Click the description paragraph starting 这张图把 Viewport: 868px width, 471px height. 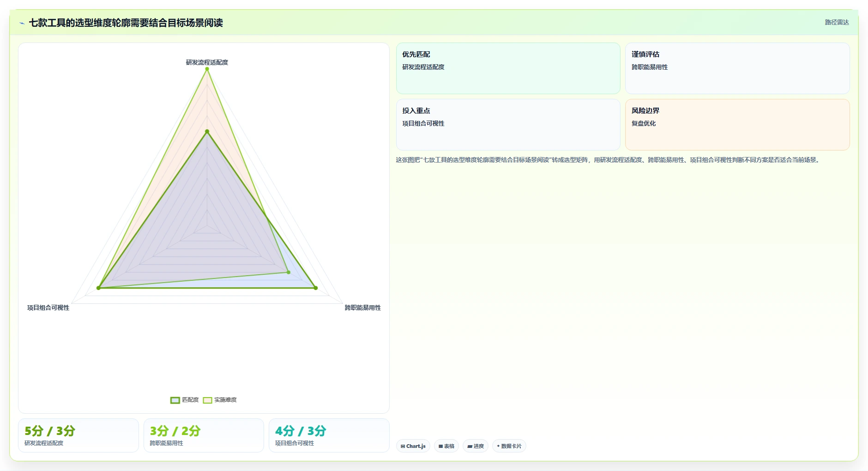608,160
